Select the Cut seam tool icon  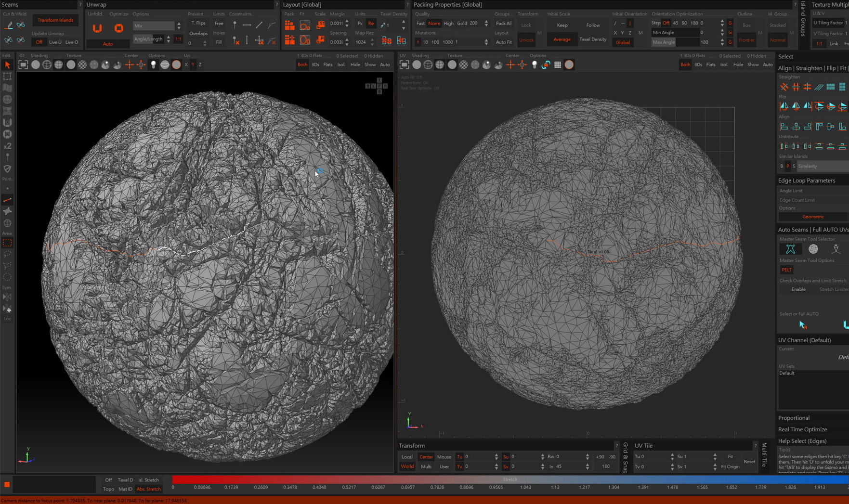pos(9,25)
